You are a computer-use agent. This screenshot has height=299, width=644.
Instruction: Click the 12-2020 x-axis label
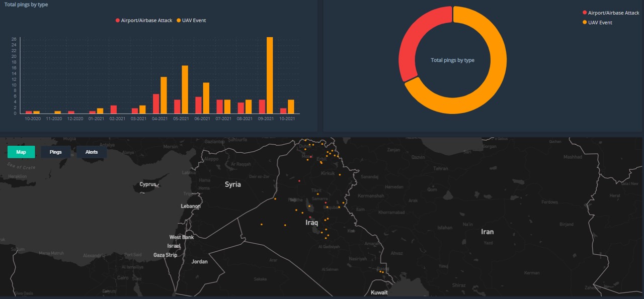[75, 118]
